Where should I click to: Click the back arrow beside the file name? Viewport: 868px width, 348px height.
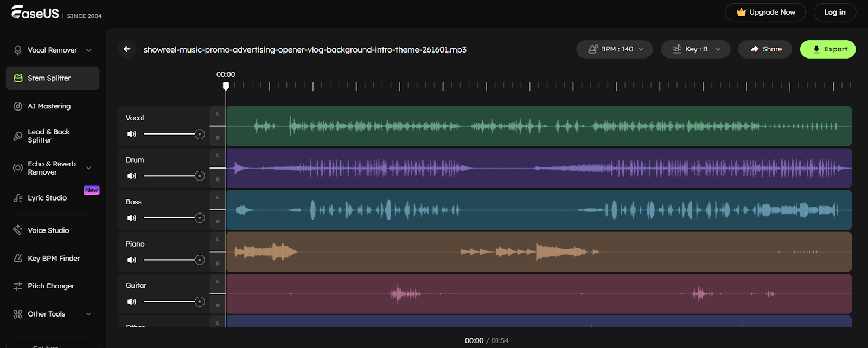click(127, 49)
